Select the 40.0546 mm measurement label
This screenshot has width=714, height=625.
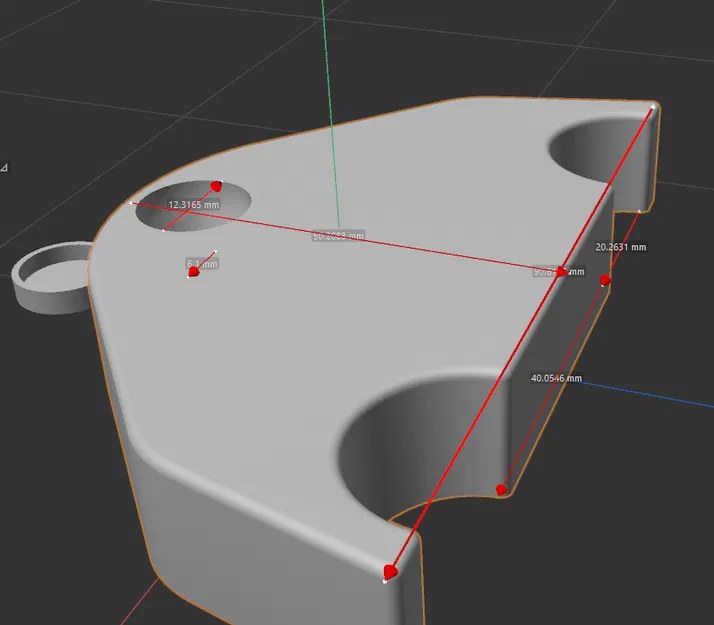click(x=556, y=378)
